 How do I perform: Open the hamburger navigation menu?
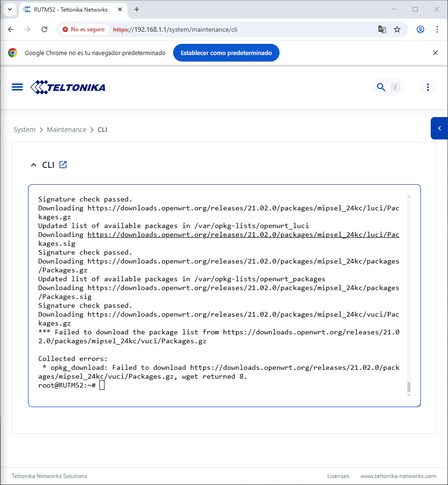(x=17, y=87)
